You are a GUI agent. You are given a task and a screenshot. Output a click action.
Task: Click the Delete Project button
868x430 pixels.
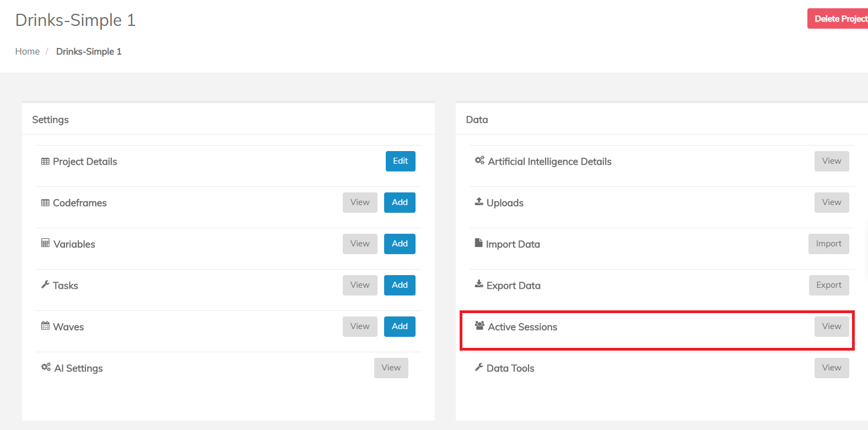click(x=838, y=19)
